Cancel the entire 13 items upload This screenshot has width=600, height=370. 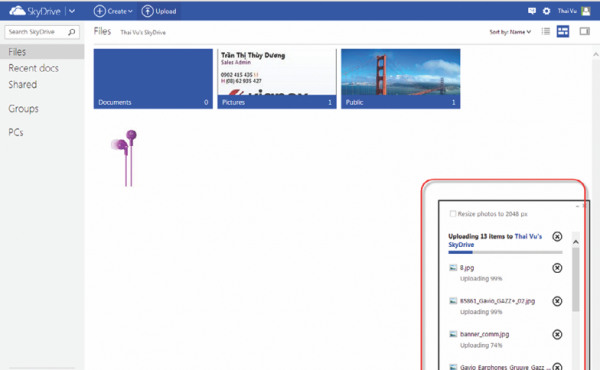point(557,236)
